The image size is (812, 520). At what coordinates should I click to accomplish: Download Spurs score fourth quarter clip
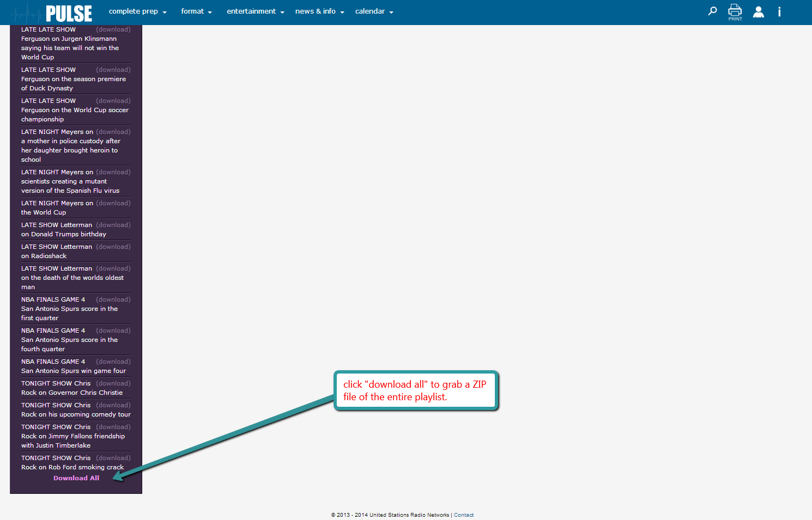(x=113, y=331)
